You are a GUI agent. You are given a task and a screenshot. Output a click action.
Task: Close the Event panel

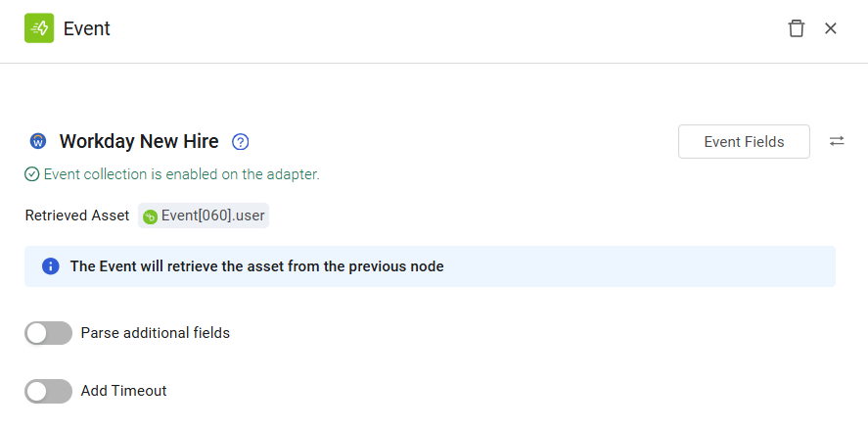pyautogui.click(x=831, y=28)
